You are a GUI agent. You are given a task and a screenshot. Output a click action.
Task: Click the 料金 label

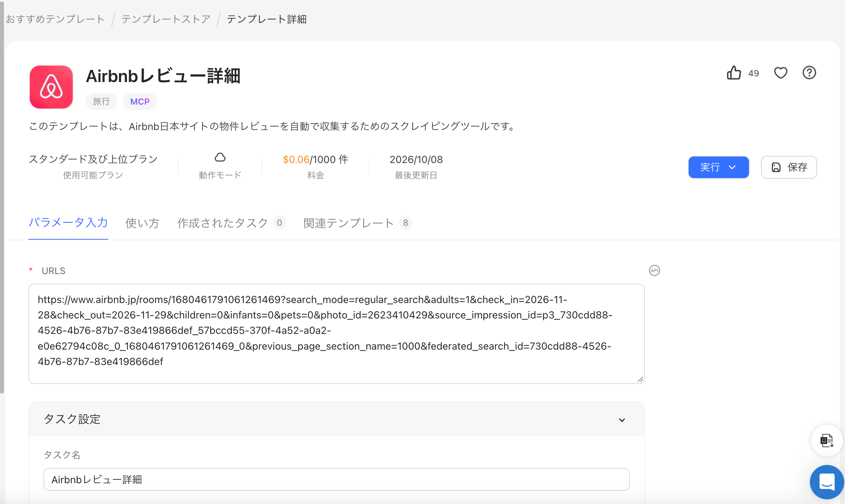click(x=315, y=175)
